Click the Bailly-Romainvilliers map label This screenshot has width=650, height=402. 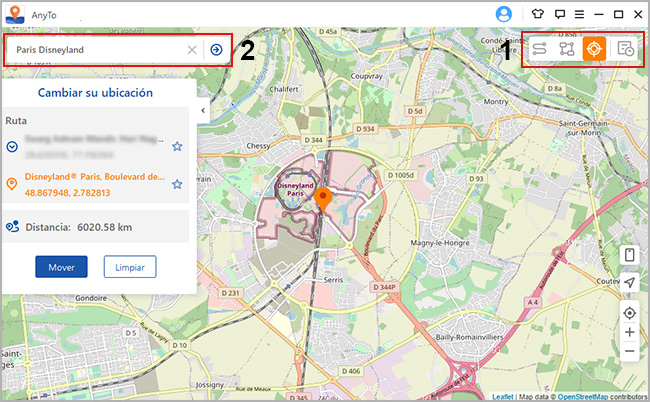(469, 337)
